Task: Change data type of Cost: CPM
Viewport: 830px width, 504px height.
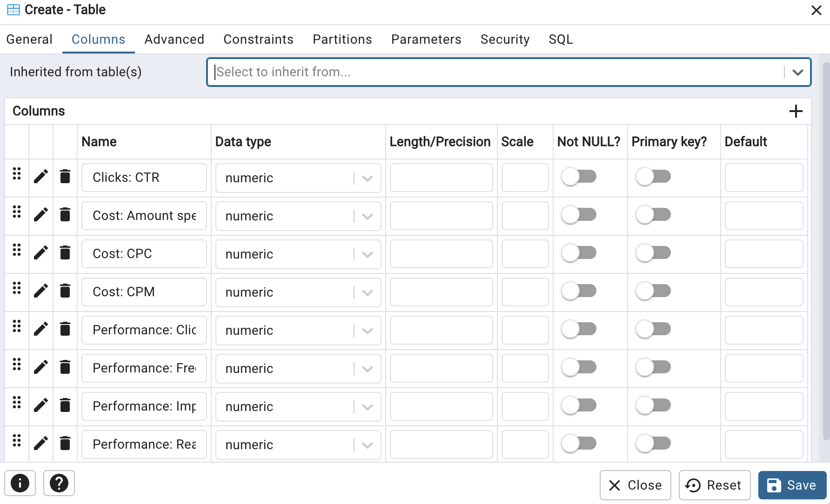Action: 298,292
